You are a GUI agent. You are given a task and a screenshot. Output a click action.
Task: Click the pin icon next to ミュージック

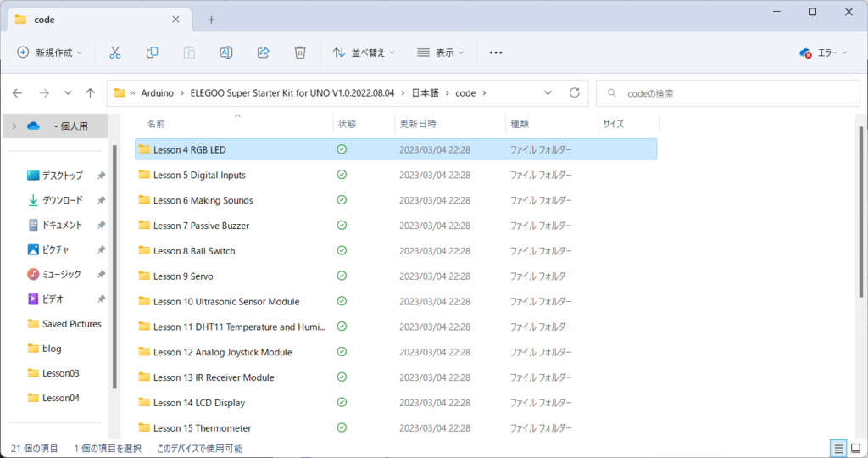pyautogui.click(x=102, y=275)
